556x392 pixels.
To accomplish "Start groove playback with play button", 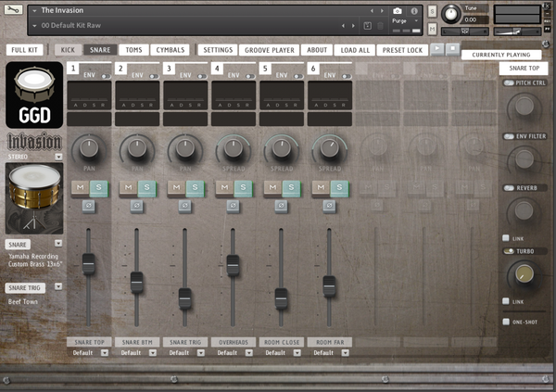I will (437, 48).
